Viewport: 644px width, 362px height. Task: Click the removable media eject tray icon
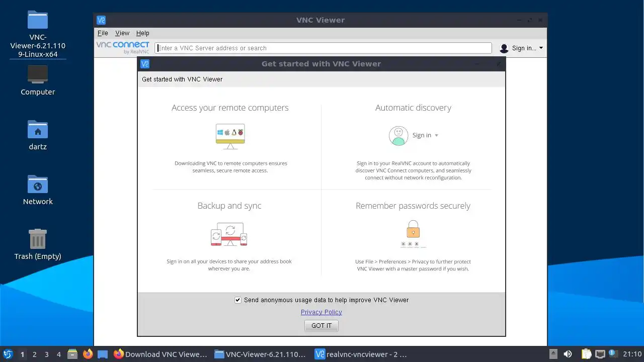(553, 354)
